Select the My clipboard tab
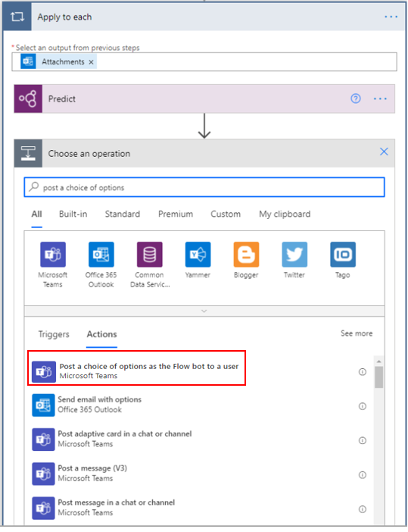The image size is (408, 532). (x=285, y=214)
